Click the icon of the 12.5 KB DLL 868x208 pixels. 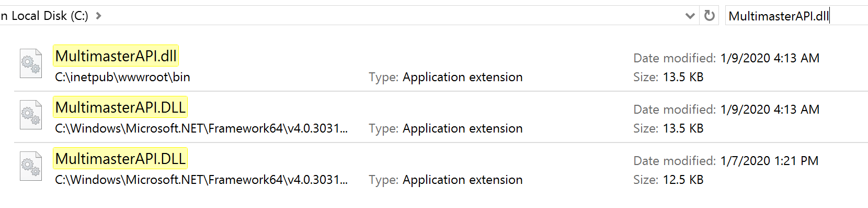coord(31,166)
